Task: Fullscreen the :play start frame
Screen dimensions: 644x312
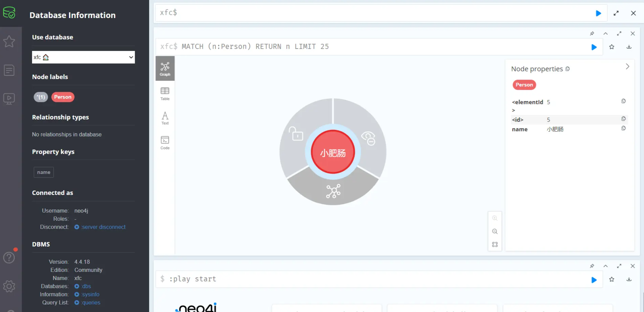Action: 619,266
